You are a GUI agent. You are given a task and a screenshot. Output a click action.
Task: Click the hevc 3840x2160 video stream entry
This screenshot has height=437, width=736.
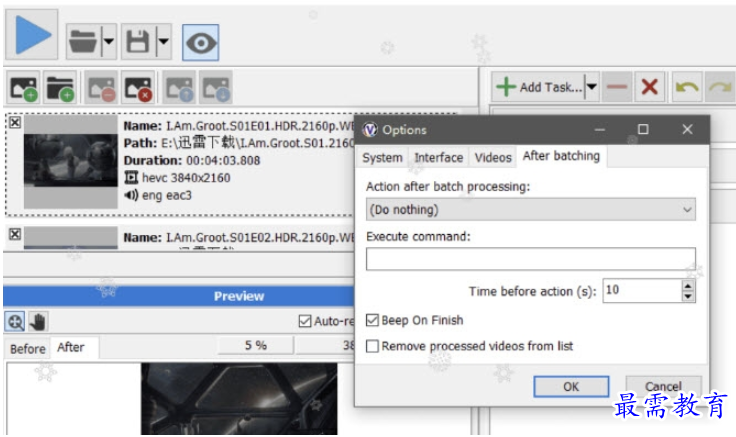[177, 178]
